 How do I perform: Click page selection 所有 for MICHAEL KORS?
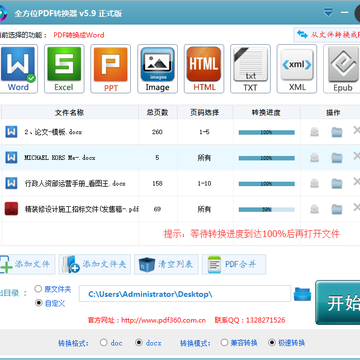(204, 157)
